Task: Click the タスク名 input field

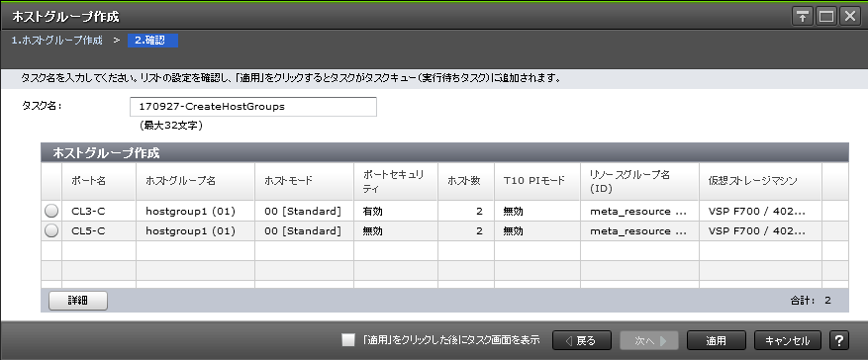Action: pos(253,107)
